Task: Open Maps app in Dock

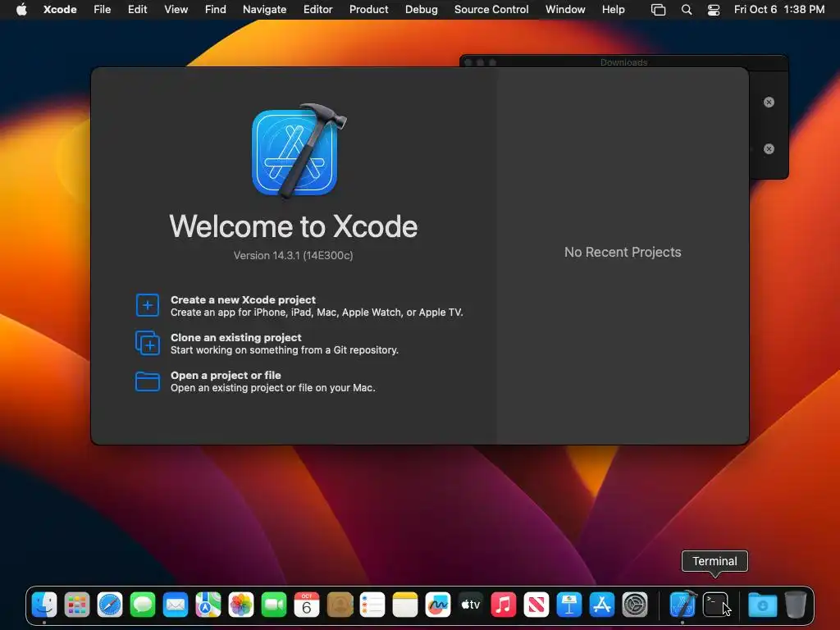Action: pos(208,605)
